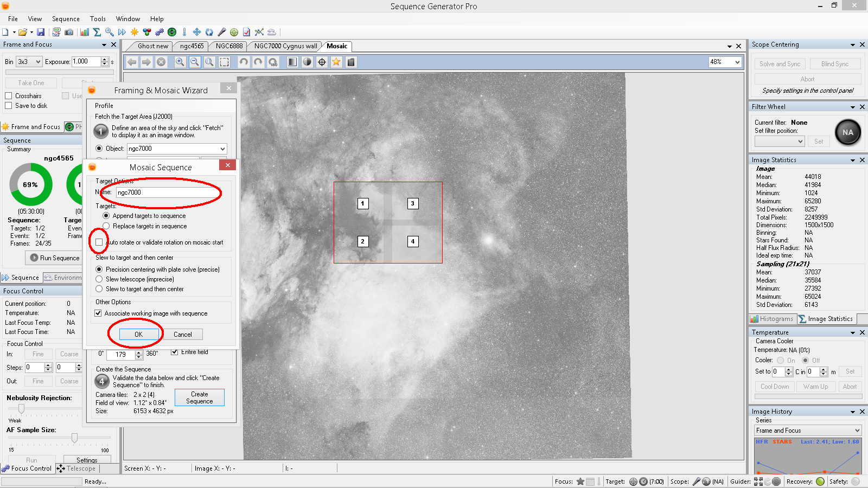Click the cloud weather toolbar icon
This screenshot has height=488, width=868.
pyautogui.click(x=272, y=32)
